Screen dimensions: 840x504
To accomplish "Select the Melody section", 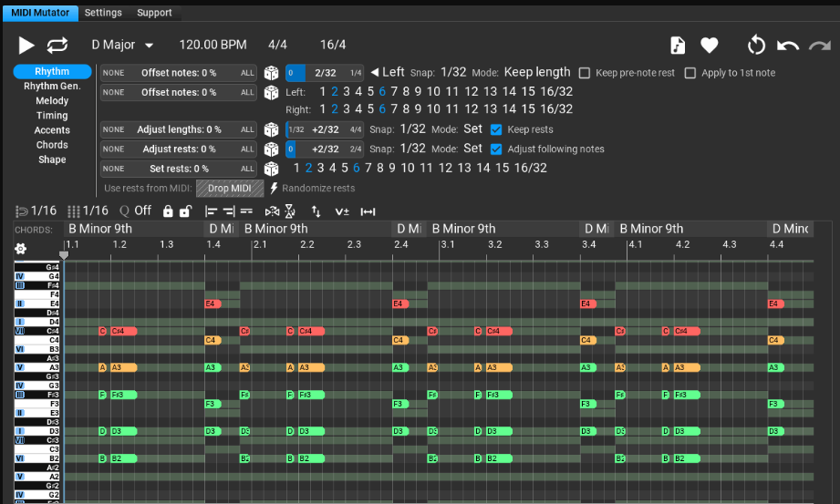I will click(x=52, y=100).
